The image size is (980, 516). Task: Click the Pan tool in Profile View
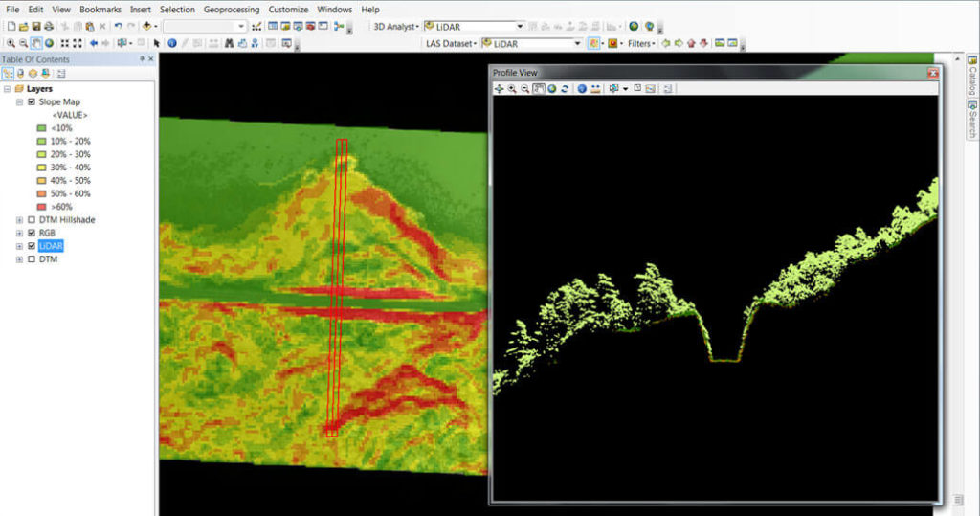tap(539, 89)
